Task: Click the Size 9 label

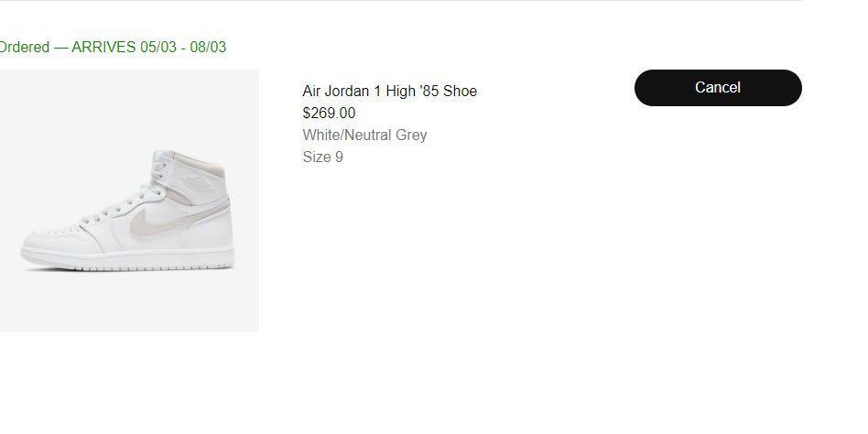Action: (x=322, y=157)
